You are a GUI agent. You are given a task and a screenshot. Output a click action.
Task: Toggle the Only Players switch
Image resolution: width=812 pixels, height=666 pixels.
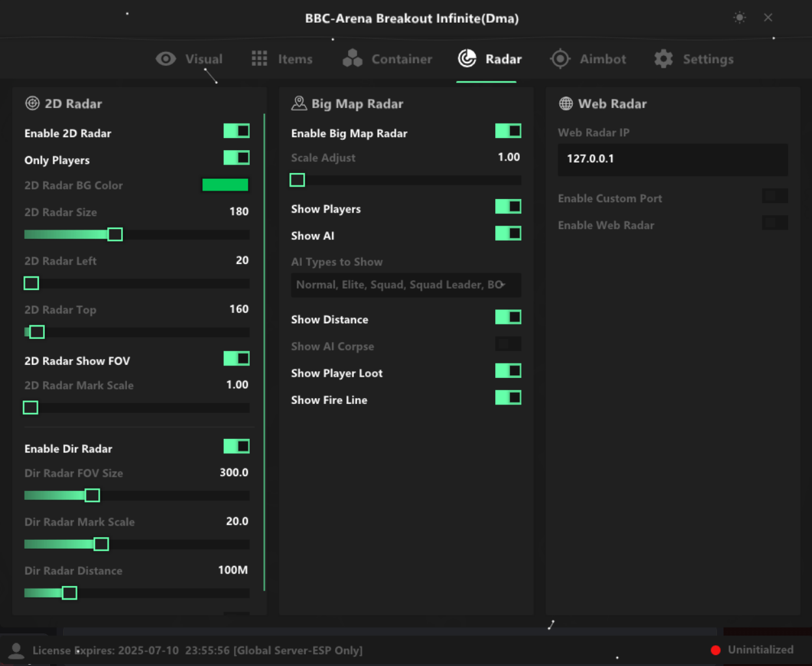[237, 158]
